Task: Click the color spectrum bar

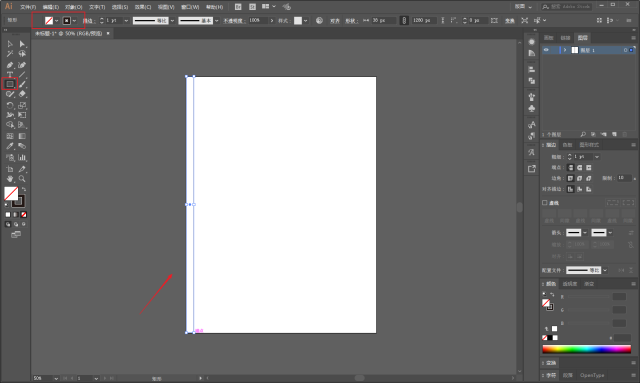Action: (x=587, y=349)
